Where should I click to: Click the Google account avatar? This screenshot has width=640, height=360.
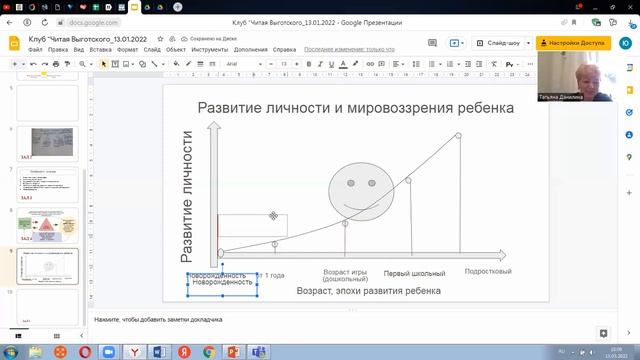(625, 43)
